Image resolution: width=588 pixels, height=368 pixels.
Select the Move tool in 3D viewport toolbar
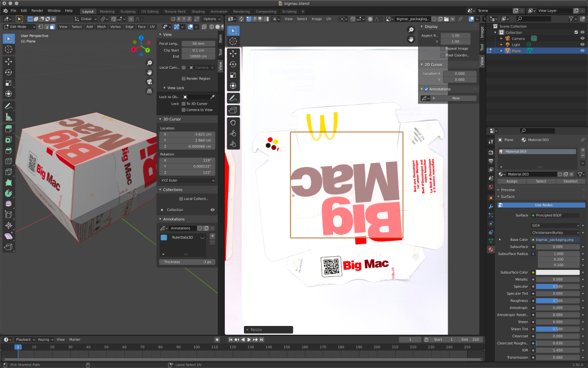pyautogui.click(x=9, y=61)
